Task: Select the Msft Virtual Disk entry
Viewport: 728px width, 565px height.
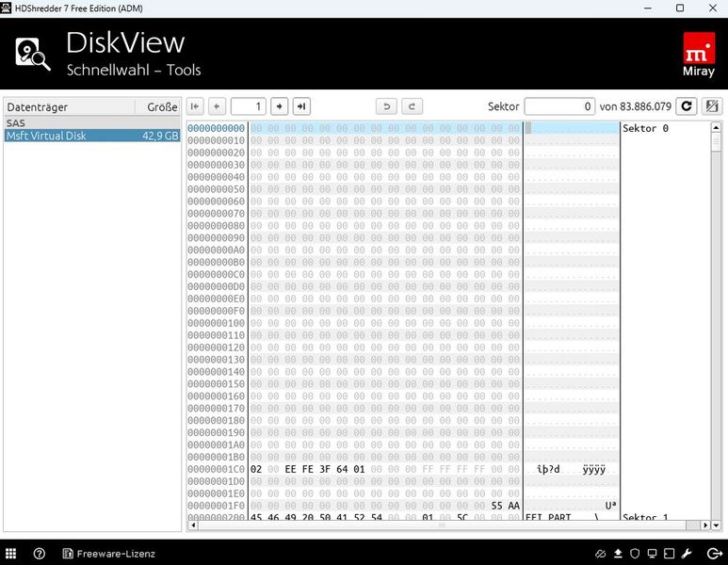Action: point(92,136)
